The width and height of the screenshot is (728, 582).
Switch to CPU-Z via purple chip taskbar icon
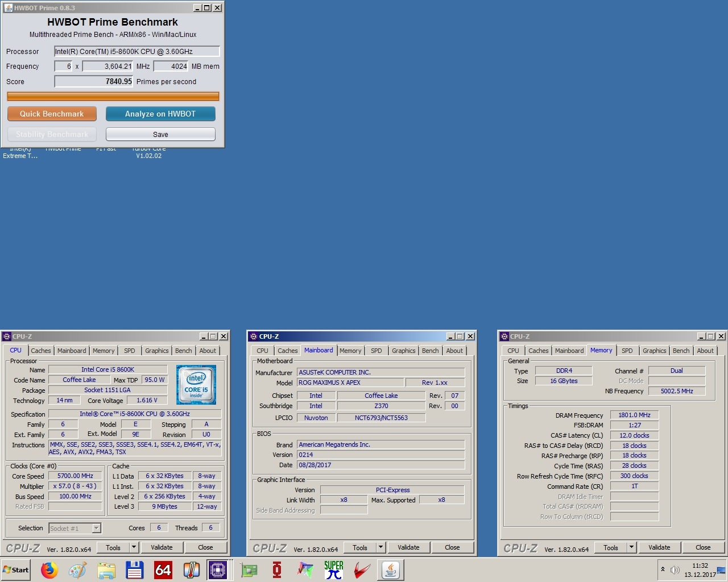218,569
